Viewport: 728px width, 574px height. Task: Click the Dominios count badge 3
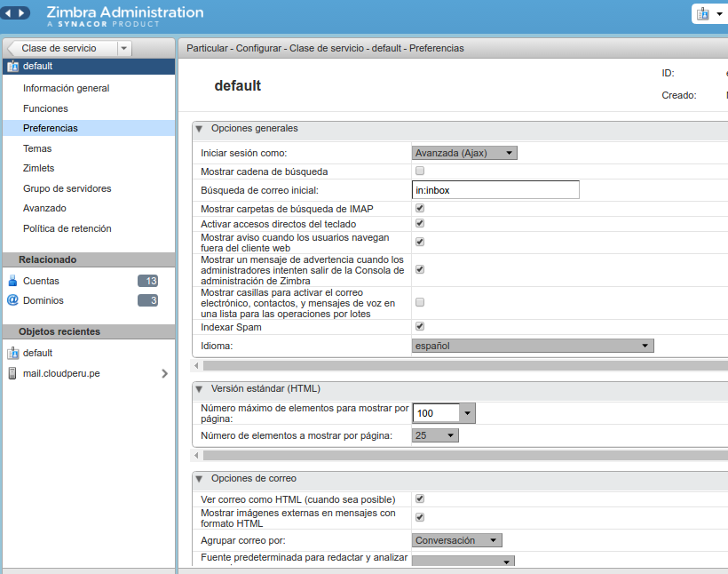pyautogui.click(x=147, y=300)
